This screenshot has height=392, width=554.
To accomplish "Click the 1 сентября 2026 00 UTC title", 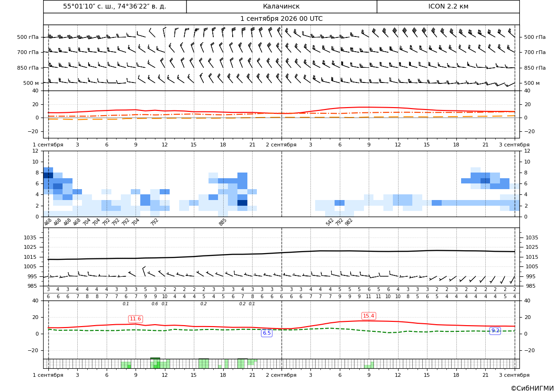I will pyautogui.click(x=281, y=19).
